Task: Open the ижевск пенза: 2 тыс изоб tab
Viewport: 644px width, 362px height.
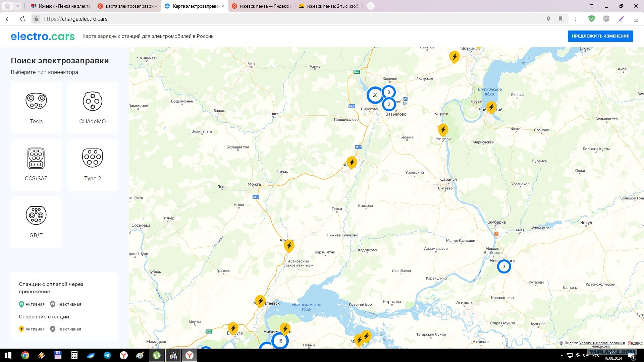Action: click(329, 6)
